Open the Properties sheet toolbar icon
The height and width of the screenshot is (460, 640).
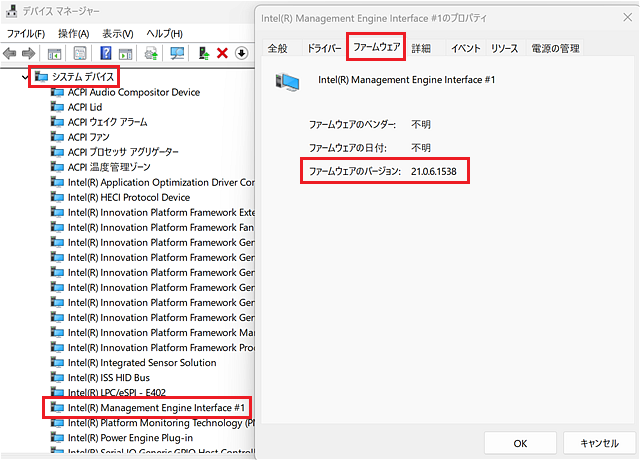coord(80,53)
